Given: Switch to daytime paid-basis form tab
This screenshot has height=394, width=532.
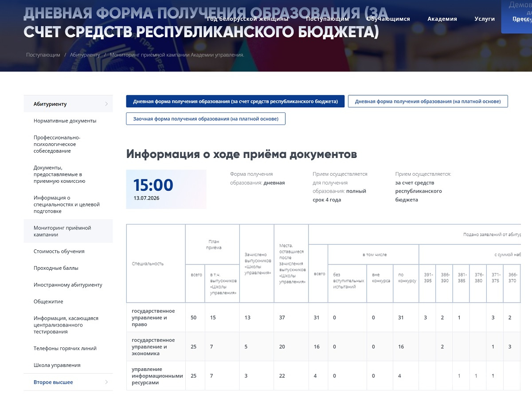Looking at the screenshot, I should [x=428, y=101].
